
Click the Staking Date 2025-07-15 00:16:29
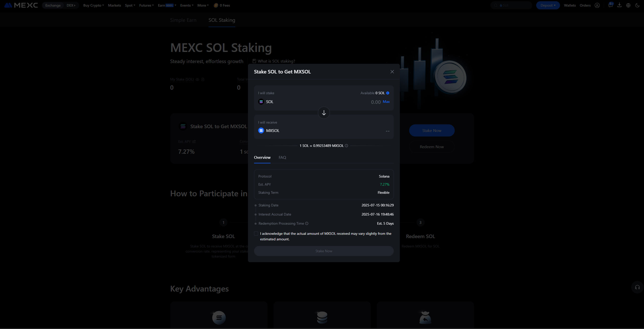(x=378, y=205)
